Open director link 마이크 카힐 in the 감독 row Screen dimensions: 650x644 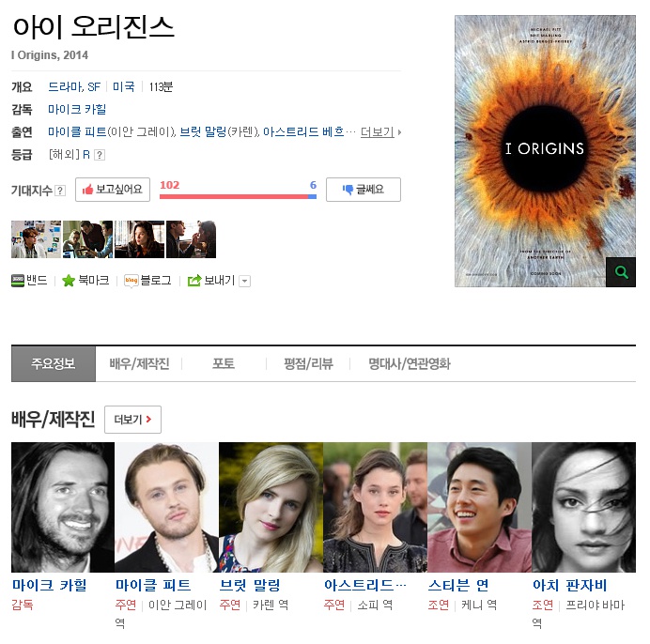[77, 110]
